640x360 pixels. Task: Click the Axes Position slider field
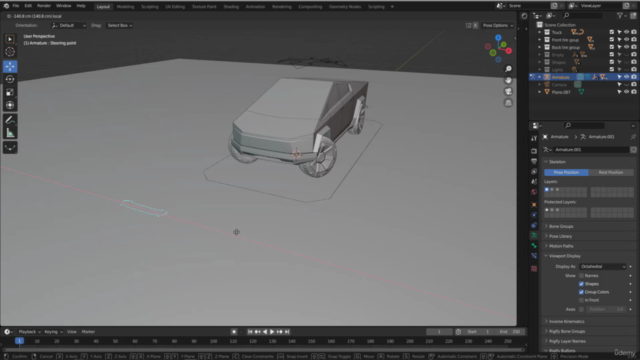[x=606, y=309]
